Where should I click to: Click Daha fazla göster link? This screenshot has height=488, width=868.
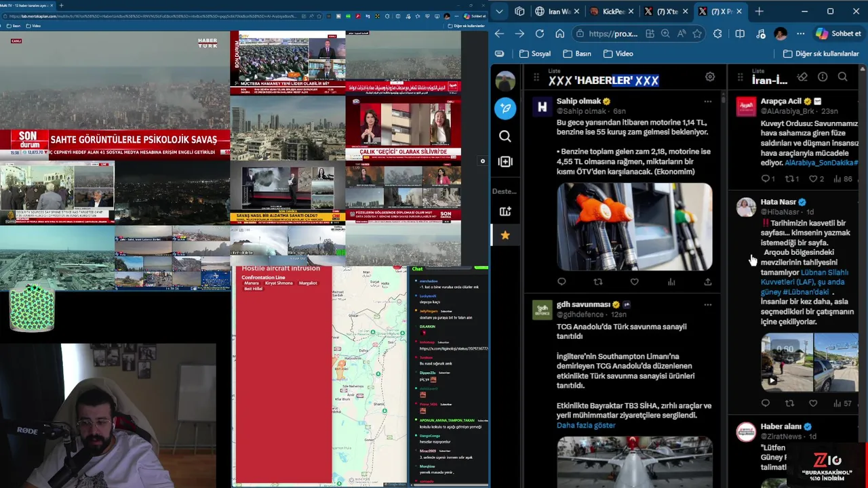(x=586, y=426)
